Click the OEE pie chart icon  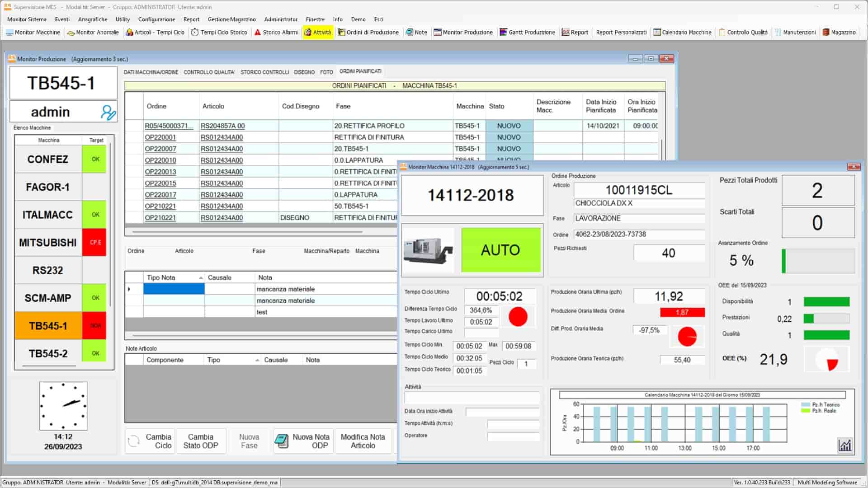pyautogui.click(x=827, y=360)
